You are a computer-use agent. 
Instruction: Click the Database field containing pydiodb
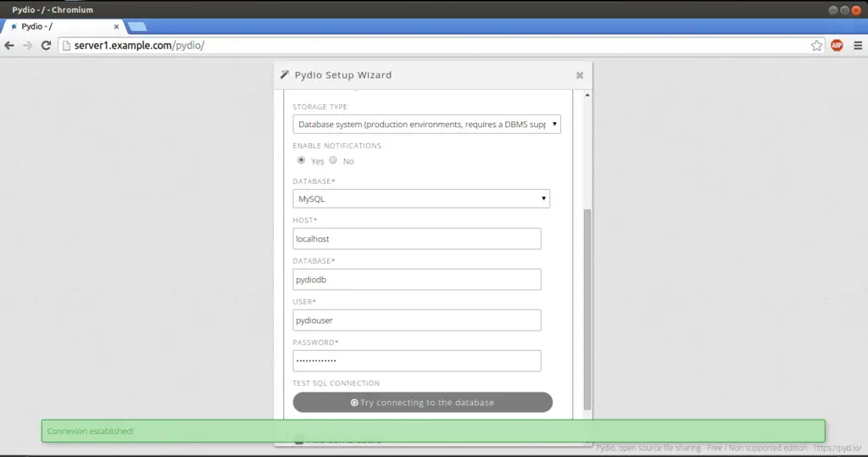tap(417, 280)
